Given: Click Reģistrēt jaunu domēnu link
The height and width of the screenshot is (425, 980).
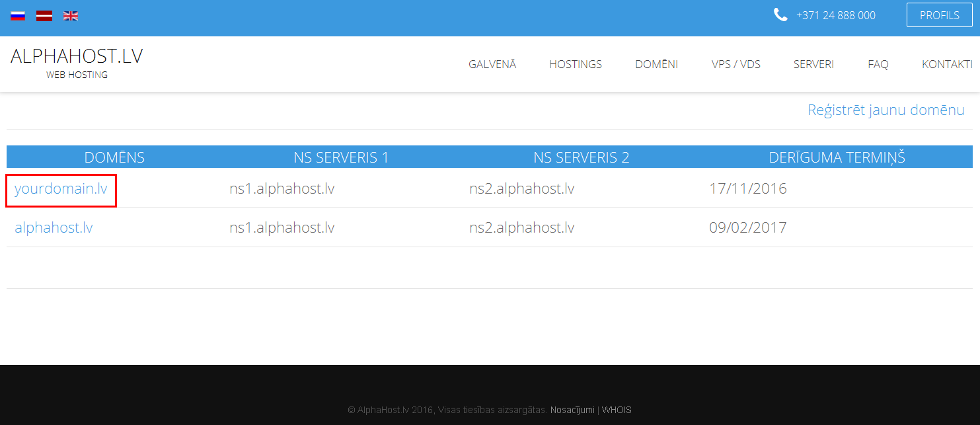Looking at the screenshot, I should 886,110.
